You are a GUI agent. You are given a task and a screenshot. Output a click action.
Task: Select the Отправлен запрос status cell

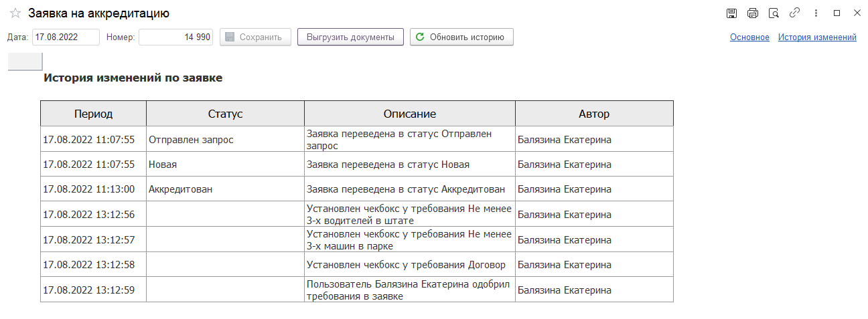tap(225, 140)
